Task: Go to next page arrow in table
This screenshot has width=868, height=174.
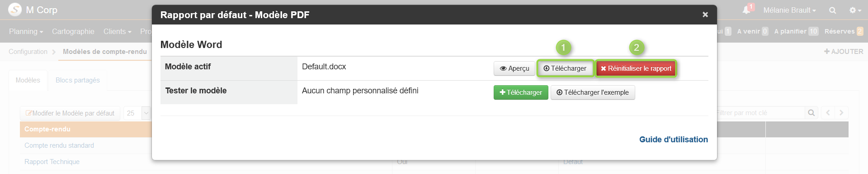Action: point(841,113)
